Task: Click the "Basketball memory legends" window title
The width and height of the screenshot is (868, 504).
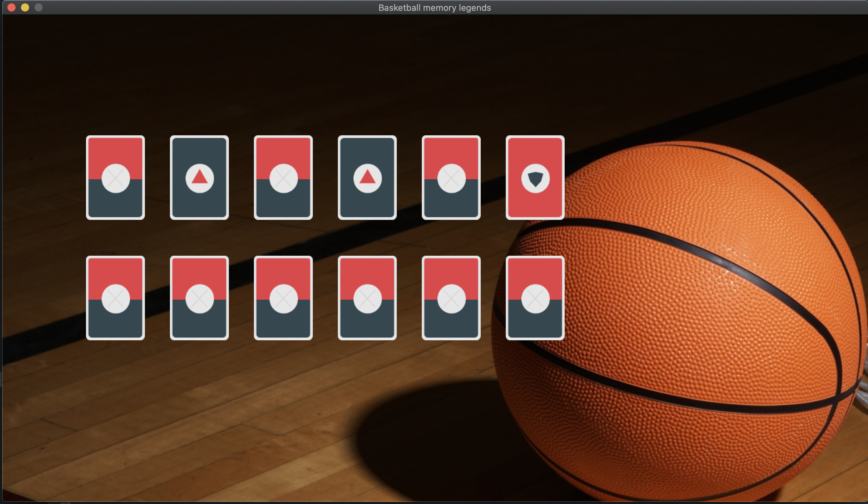Action: [x=435, y=8]
